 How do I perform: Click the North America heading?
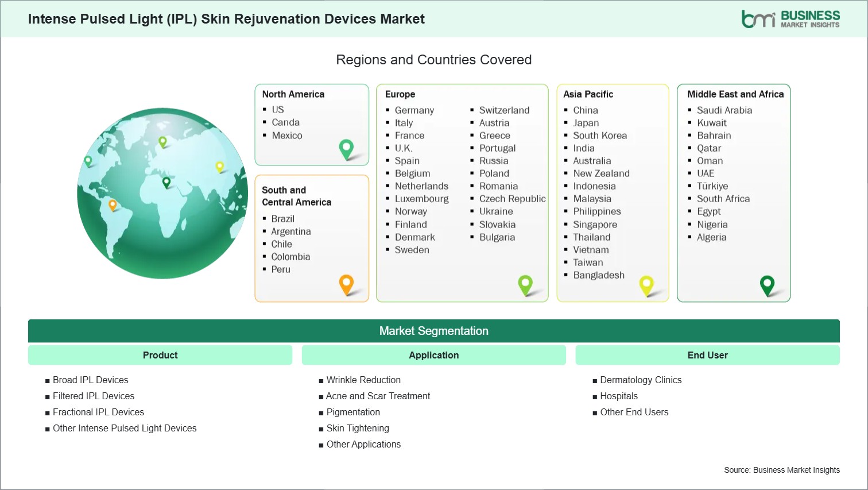point(293,94)
